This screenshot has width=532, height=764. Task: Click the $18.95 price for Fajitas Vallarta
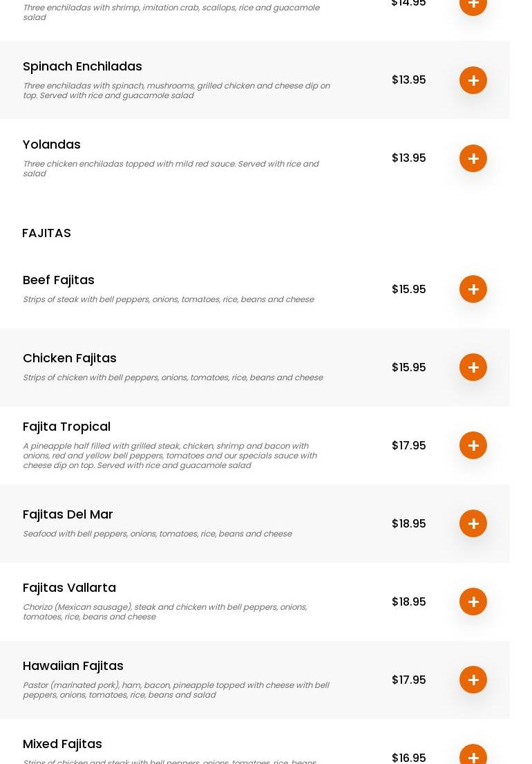tap(408, 602)
